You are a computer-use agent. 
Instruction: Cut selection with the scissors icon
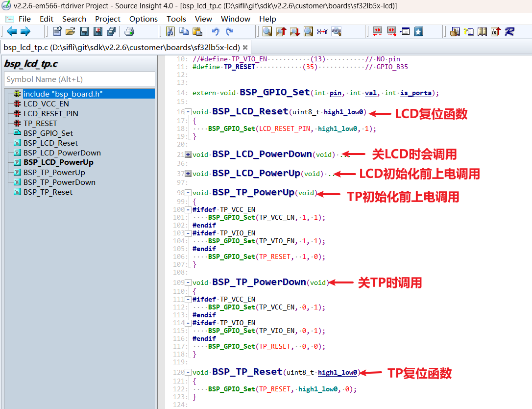coord(170,31)
